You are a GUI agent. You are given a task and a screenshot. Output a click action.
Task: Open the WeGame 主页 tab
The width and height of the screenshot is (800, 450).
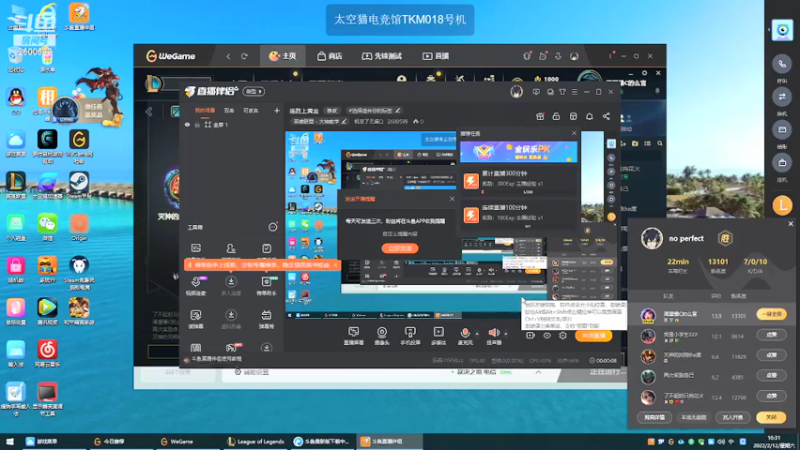(x=283, y=56)
